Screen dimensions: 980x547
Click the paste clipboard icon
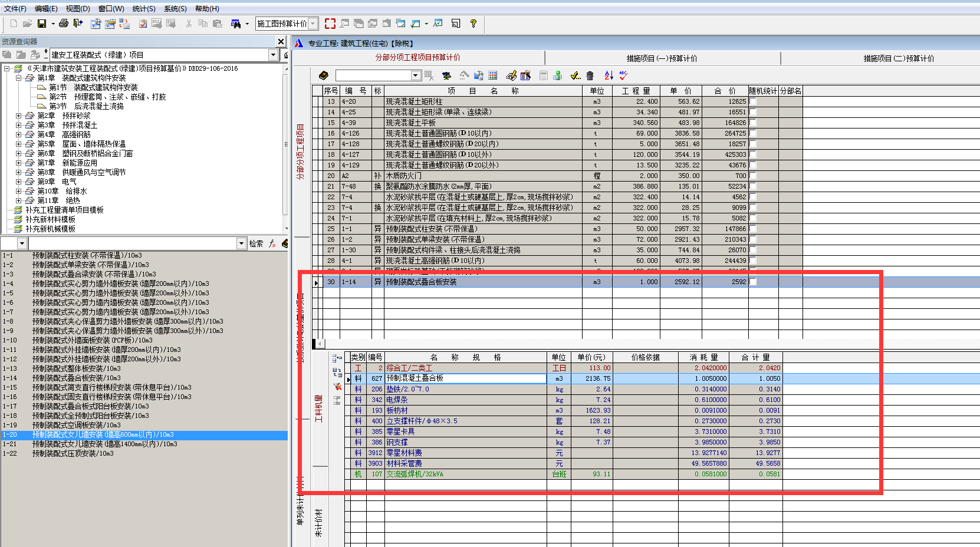(218, 24)
